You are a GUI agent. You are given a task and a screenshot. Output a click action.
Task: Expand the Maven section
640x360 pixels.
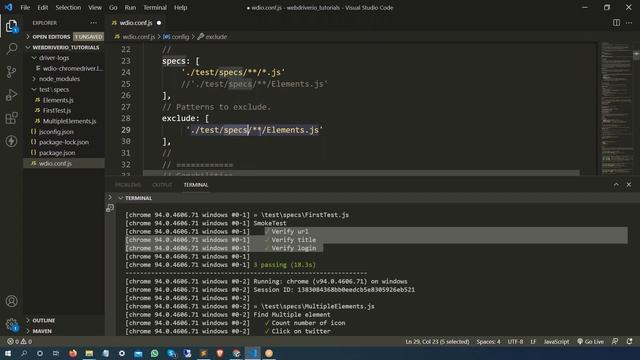(64, 331)
